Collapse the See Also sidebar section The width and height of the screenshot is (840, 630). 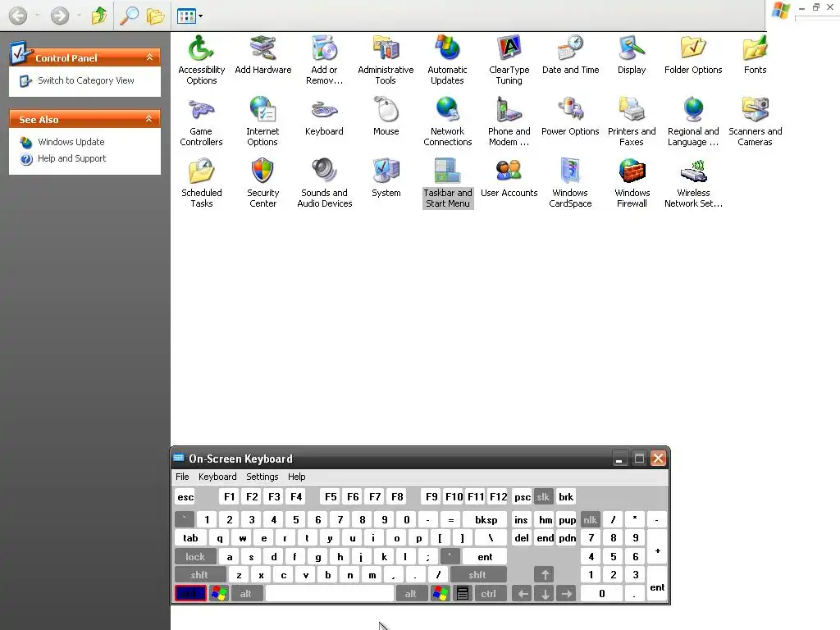click(149, 119)
